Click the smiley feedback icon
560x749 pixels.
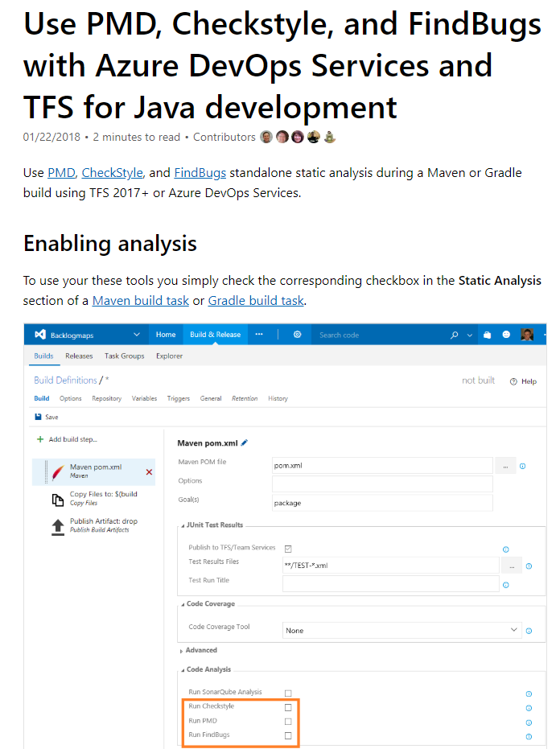pyautogui.click(x=506, y=335)
